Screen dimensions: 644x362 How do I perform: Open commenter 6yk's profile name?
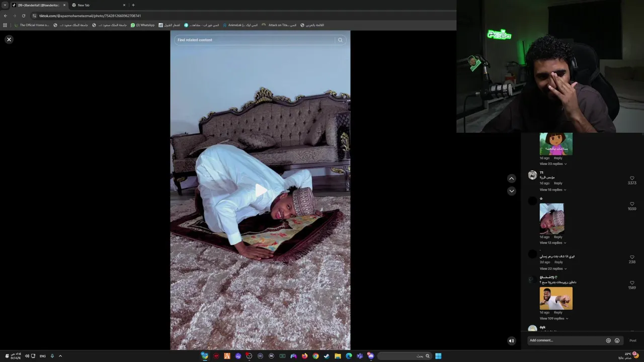[x=542, y=327]
